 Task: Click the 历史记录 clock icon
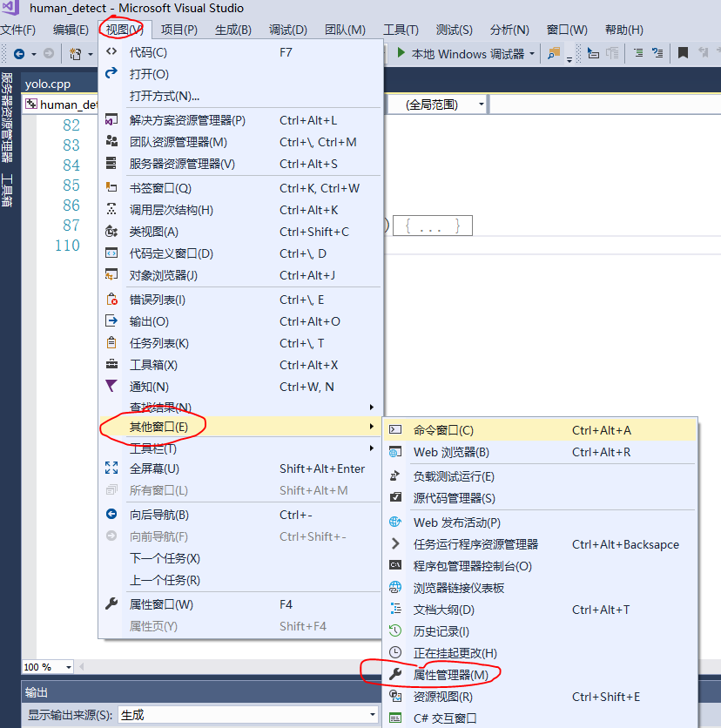(x=395, y=631)
